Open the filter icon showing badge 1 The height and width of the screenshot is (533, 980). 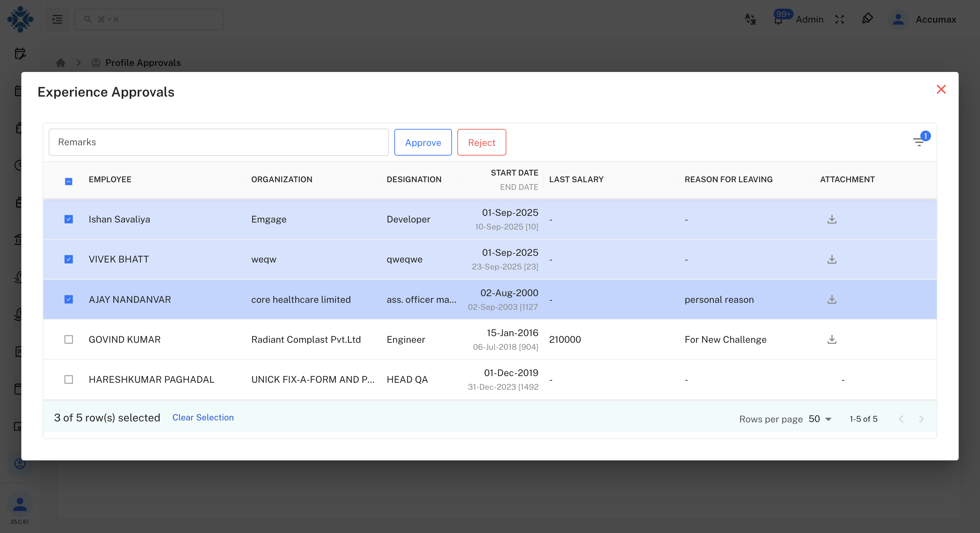[919, 142]
